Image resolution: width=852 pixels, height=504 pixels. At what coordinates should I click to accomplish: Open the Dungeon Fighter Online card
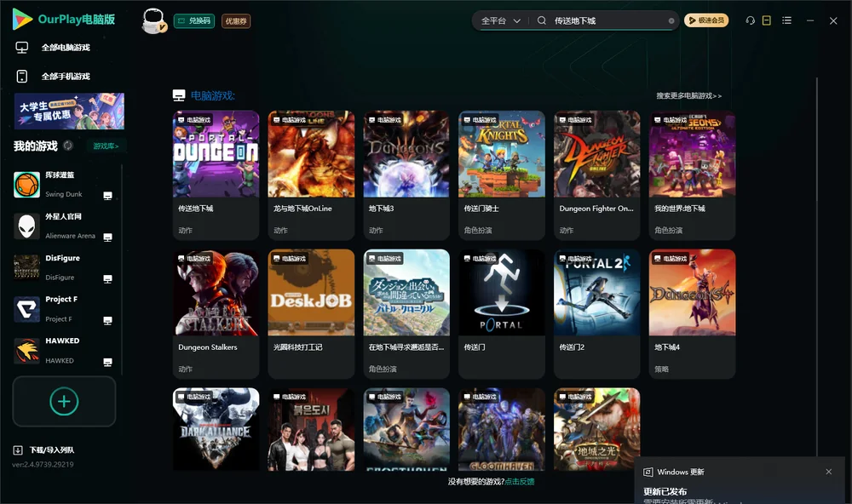tap(597, 175)
